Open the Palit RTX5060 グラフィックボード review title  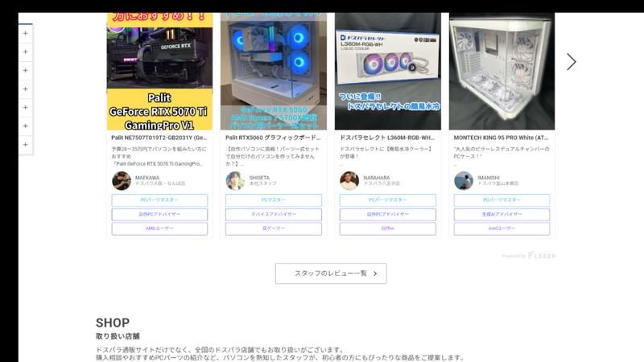point(273,138)
